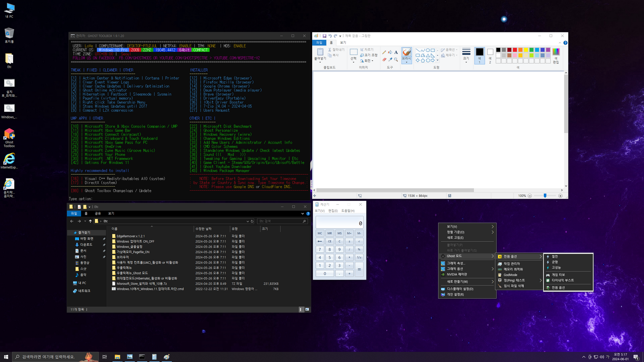Expand the explorer ribbon chevron
Screen dimensions: 644x362
point(303,213)
